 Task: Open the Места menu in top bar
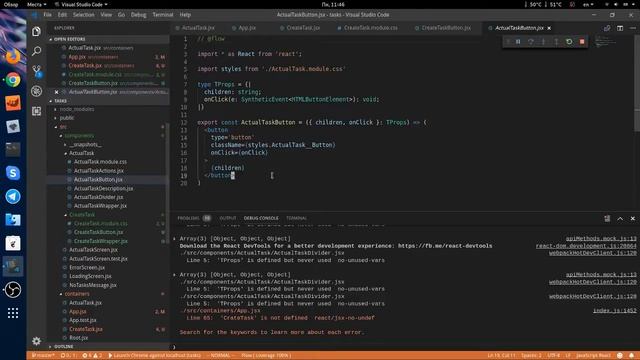[x=36, y=4]
